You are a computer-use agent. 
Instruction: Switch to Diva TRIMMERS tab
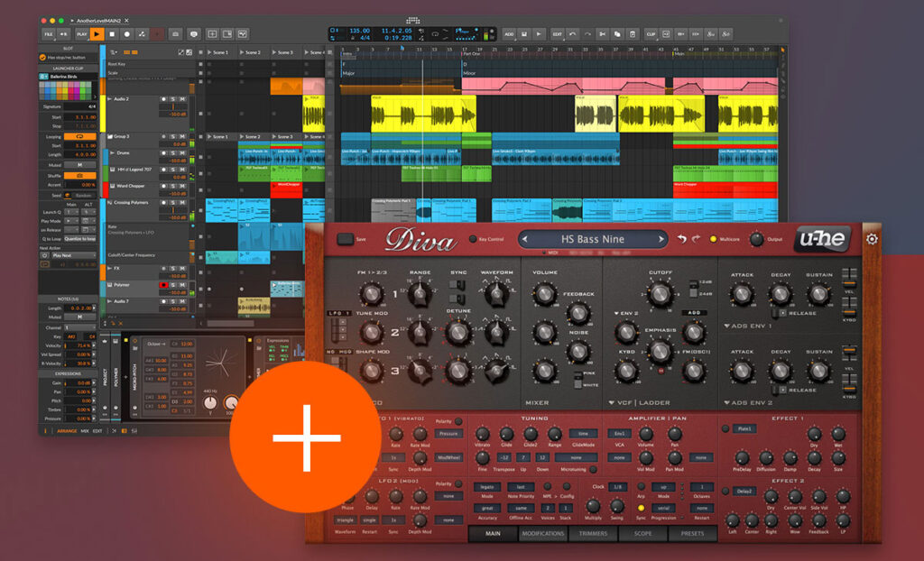[x=593, y=533]
